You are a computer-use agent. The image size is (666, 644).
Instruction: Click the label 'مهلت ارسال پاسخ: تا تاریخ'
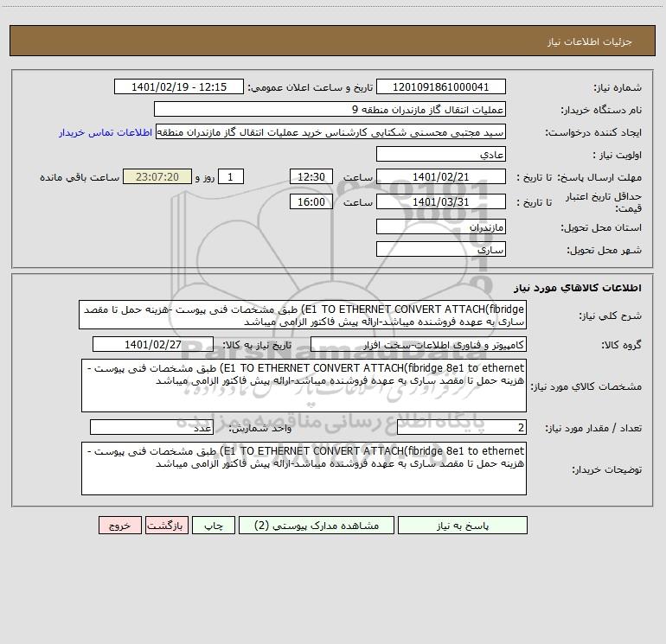coord(580,177)
